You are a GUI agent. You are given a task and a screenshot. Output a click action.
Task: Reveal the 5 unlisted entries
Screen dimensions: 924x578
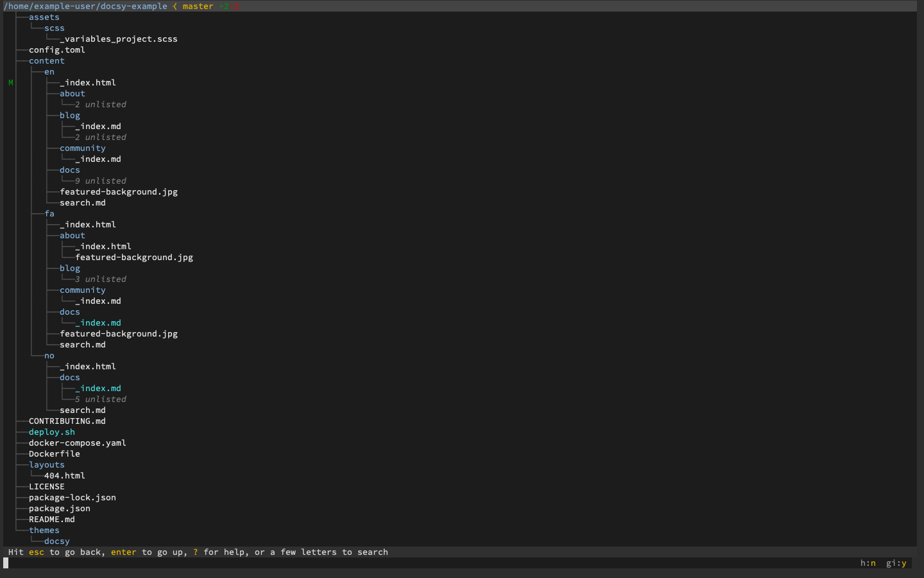pyautogui.click(x=101, y=399)
